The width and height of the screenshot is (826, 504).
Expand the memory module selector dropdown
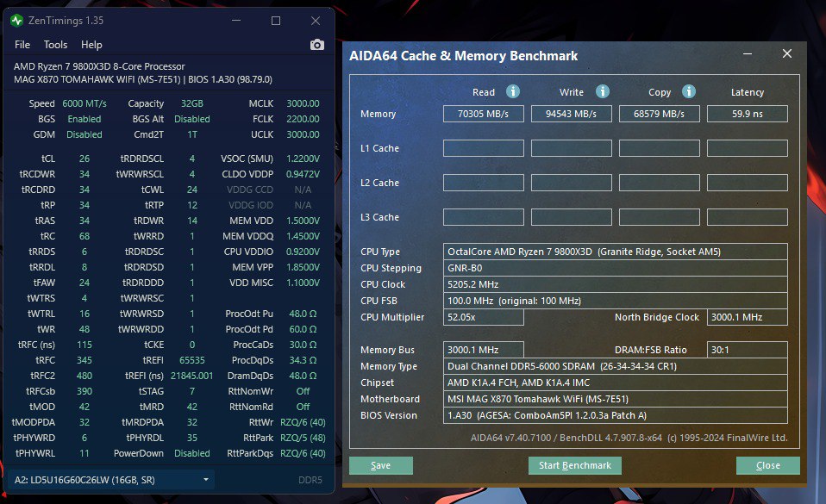(x=111, y=480)
